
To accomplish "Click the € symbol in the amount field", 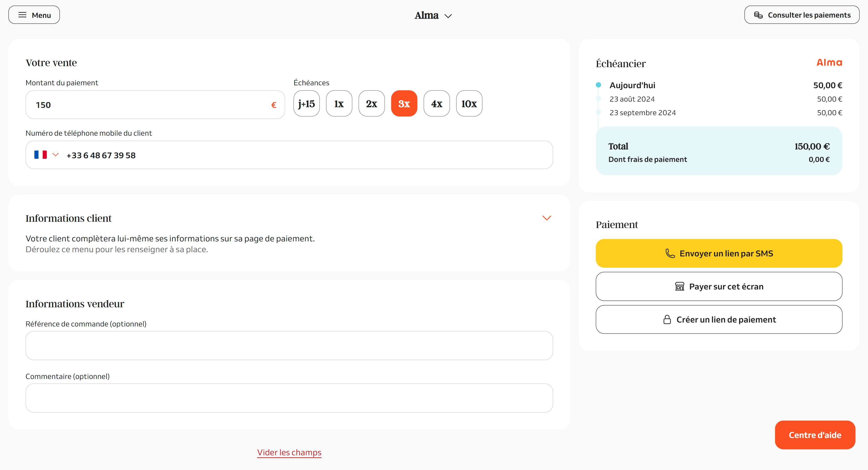I will click(274, 105).
